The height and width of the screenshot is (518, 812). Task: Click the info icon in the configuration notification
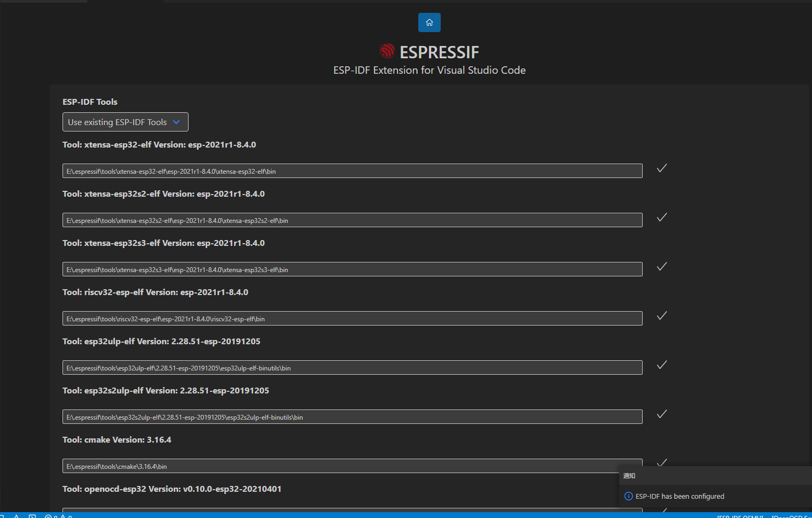click(x=628, y=496)
